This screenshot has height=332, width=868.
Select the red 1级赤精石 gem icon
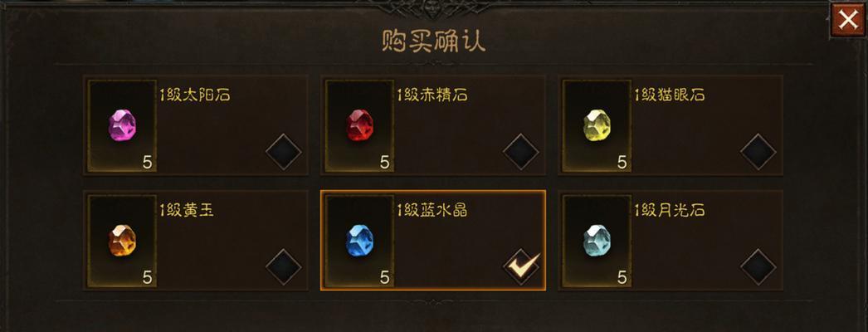point(359,125)
